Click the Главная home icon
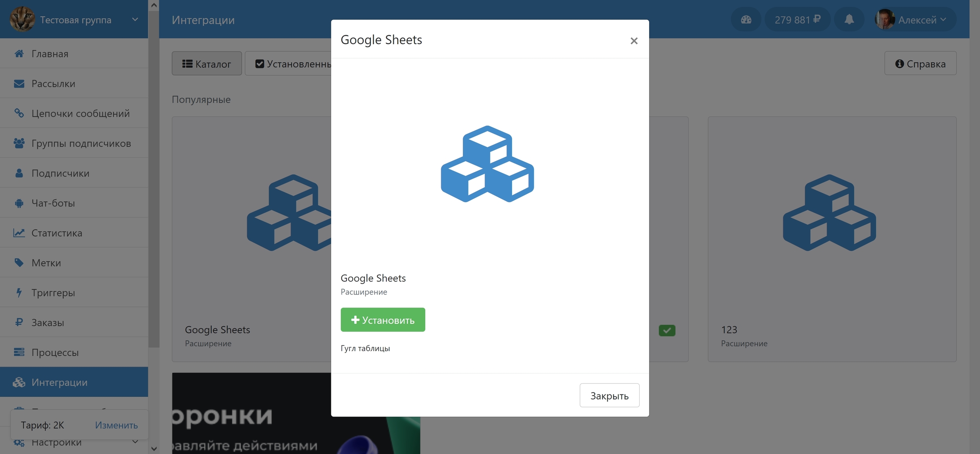The height and width of the screenshot is (454, 980). coord(19,54)
